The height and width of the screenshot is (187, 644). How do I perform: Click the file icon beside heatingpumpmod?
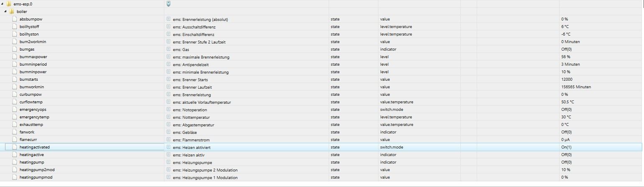(15, 177)
